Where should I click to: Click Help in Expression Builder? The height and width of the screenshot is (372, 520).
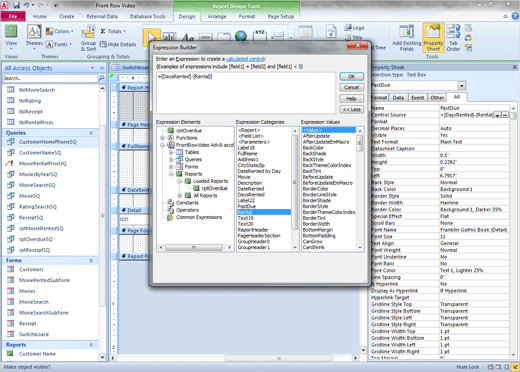[x=351, y=98]
